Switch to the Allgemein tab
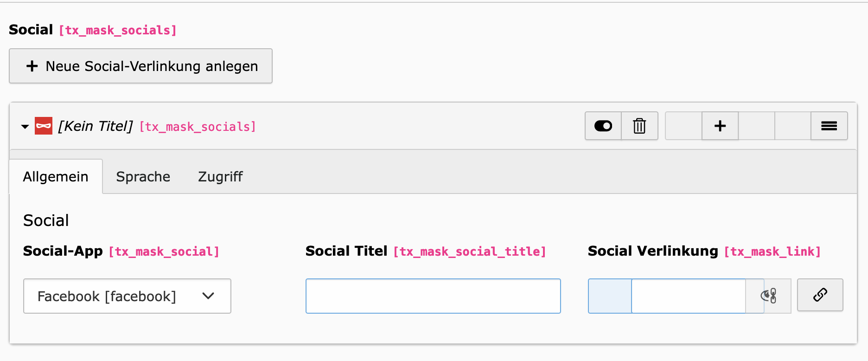Image resolution: width=868 pixels, height=361 pixels. coord(56,177)
